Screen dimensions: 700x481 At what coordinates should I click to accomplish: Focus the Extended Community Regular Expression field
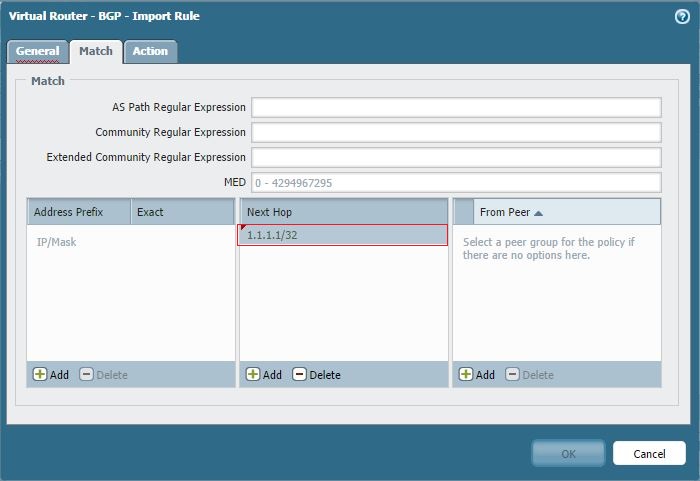click(x=456, y=157)
